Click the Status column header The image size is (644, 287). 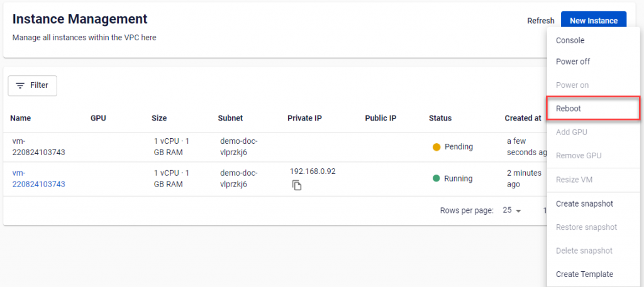pos(440,118)
